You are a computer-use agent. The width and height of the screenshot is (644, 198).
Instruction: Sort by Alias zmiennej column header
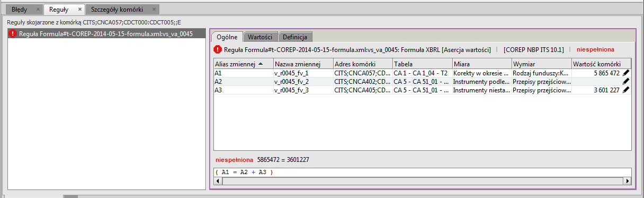click(x=243, y=64)
